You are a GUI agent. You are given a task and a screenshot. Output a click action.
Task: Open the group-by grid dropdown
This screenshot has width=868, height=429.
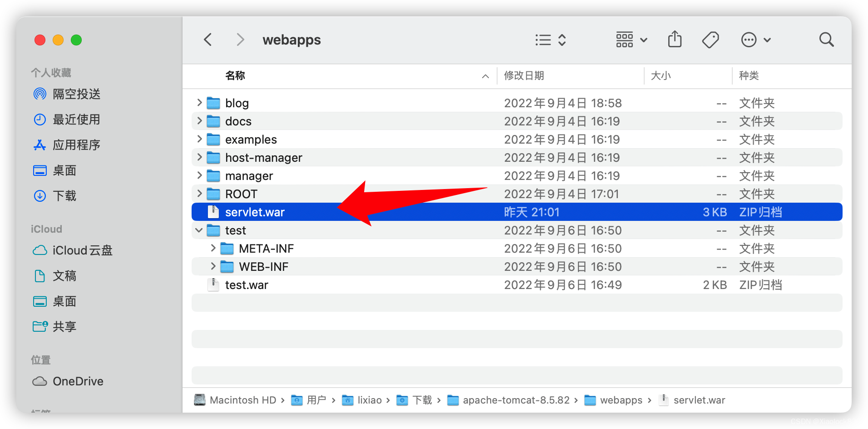coord(631,40)
